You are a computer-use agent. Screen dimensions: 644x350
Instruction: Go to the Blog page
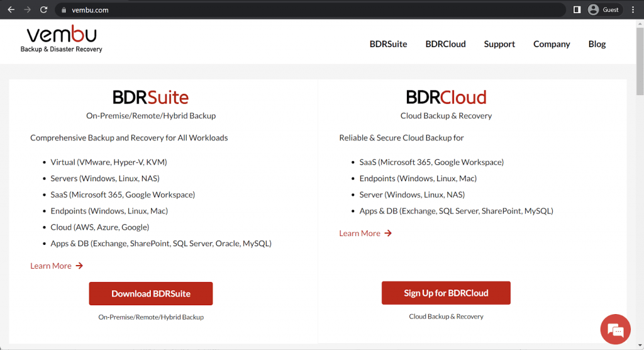597,44
